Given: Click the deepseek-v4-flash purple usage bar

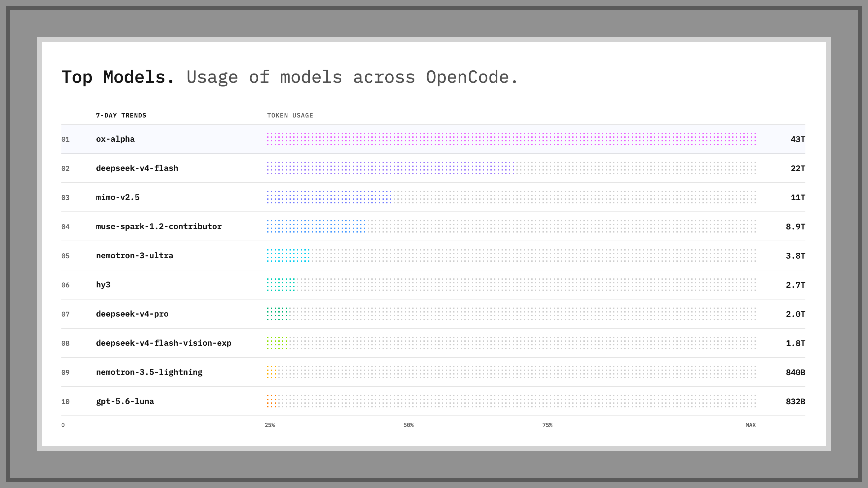Looking at the screenshot, I should 391,168.
